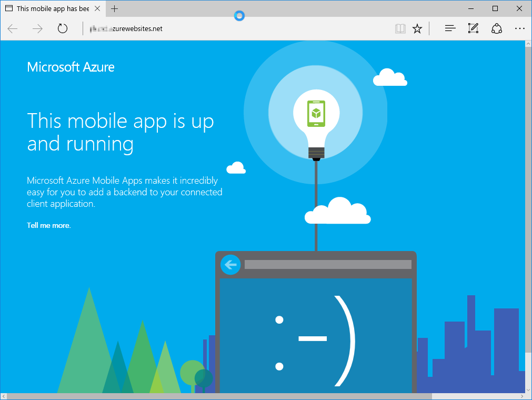Close the 'This mobile app' tab
Viewport: 532px width, 400px height.
tap(97, 8)
